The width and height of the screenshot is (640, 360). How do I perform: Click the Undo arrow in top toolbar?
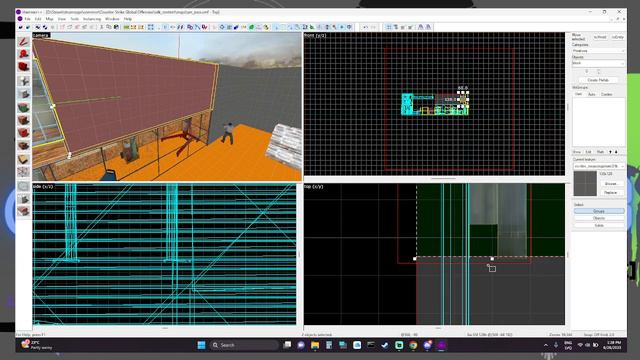pyautogui.click(x=365, y=27)
